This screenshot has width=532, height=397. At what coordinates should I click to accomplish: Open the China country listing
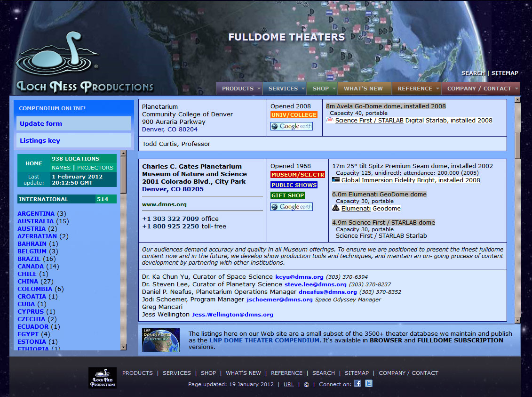[28, 281]
